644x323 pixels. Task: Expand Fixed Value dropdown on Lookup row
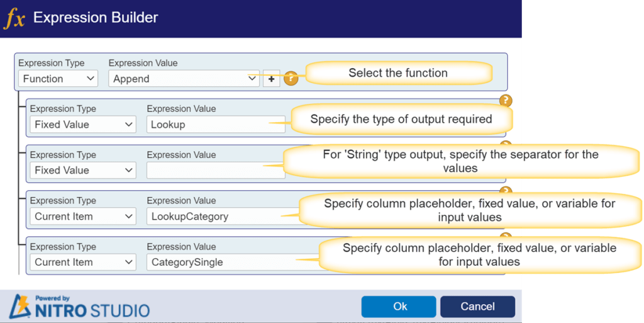tap(83, 124)
